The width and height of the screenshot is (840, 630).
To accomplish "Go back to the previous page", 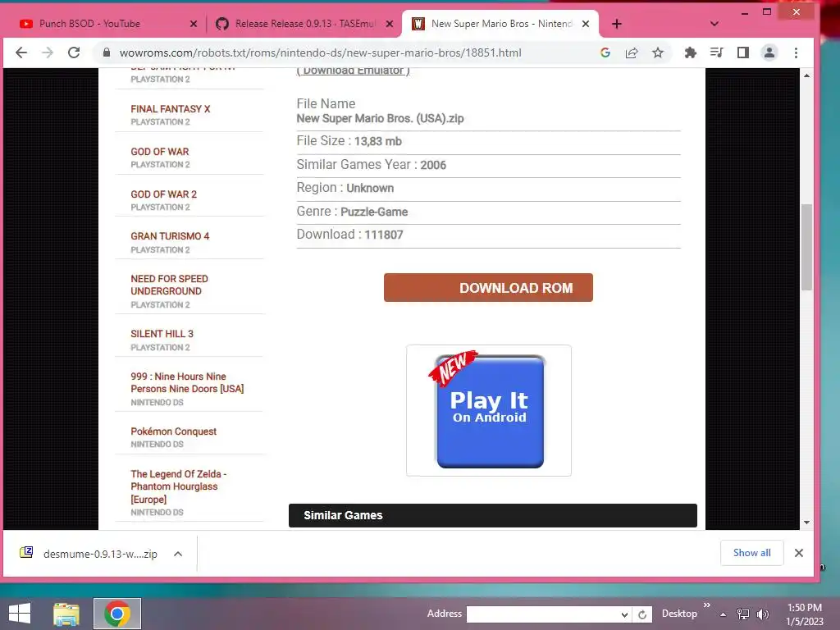I will click(x=21, y=52).
